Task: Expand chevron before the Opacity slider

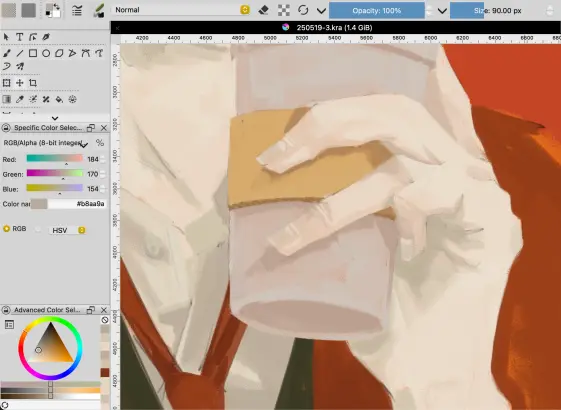Action: 321,11
